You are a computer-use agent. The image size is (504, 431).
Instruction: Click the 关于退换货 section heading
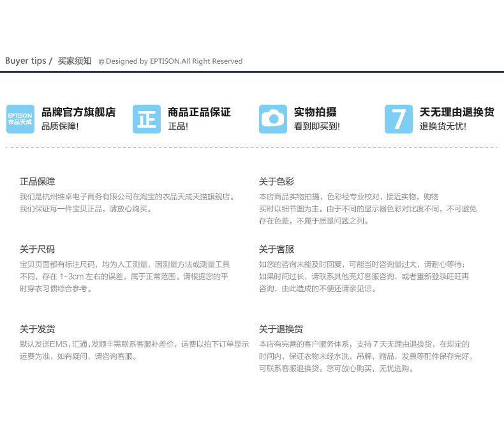click(281, 329)
